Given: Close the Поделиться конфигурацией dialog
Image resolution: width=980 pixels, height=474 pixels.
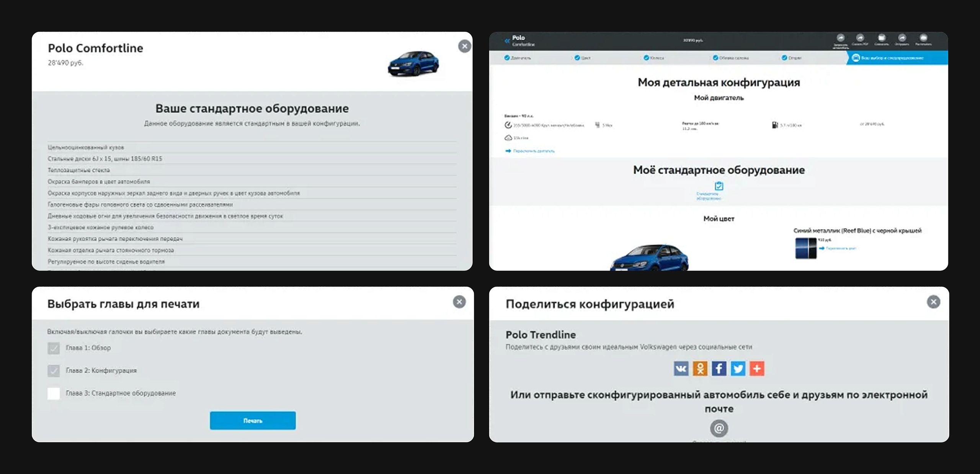Looking at the screenshot, I should pos(933,302).
